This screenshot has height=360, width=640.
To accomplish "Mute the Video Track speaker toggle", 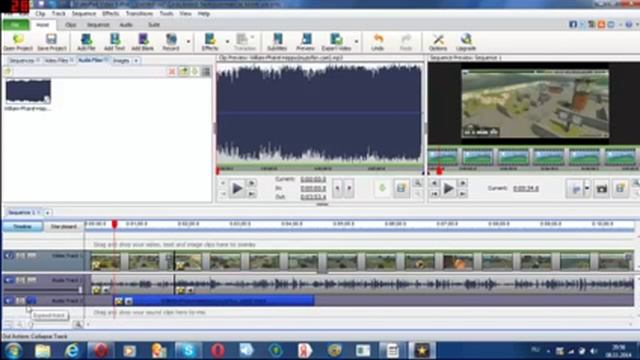I will tap(9, 256).
